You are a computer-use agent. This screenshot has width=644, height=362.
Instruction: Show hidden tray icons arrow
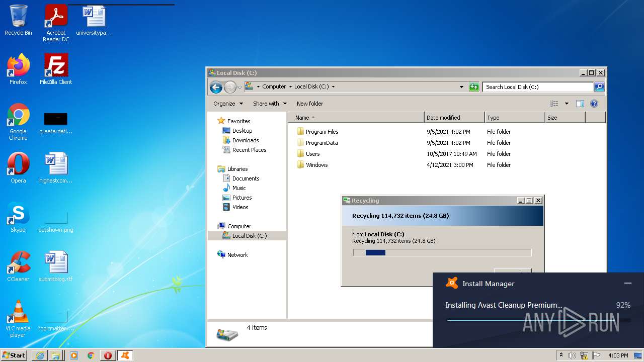[x=561, y=355]
